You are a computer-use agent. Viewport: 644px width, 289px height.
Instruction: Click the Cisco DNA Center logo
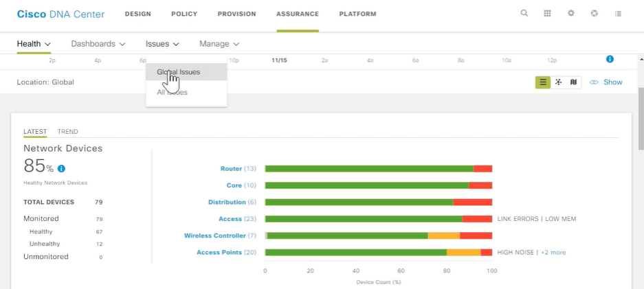pyautogui.click(x=60, y=14)
